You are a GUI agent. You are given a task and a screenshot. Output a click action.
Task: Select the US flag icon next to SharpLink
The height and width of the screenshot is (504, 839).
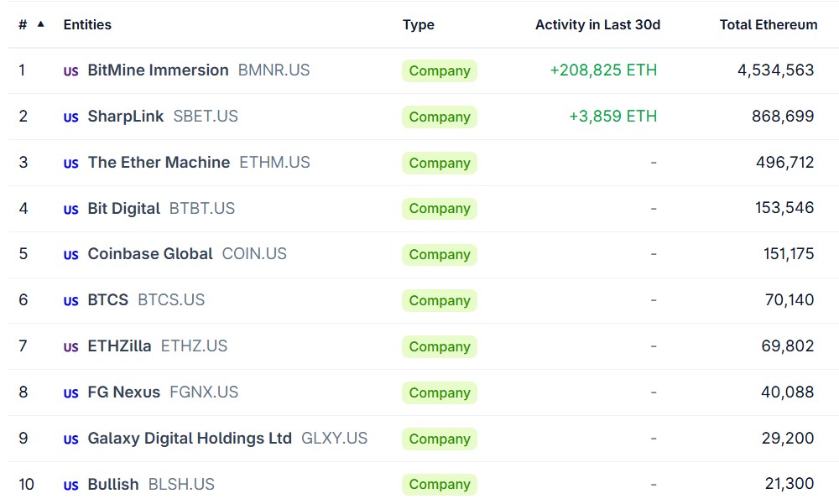(x=70, y=117)
